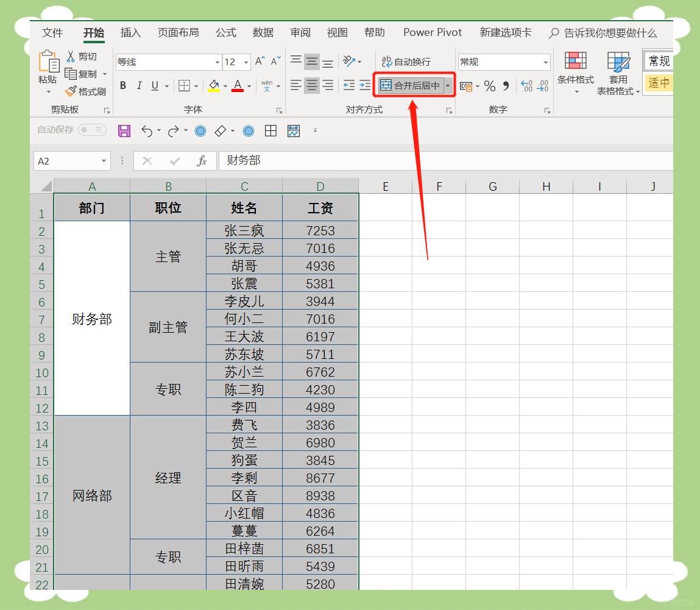
Task: Click the comma style (,) icon
Action: coord(506,86)
